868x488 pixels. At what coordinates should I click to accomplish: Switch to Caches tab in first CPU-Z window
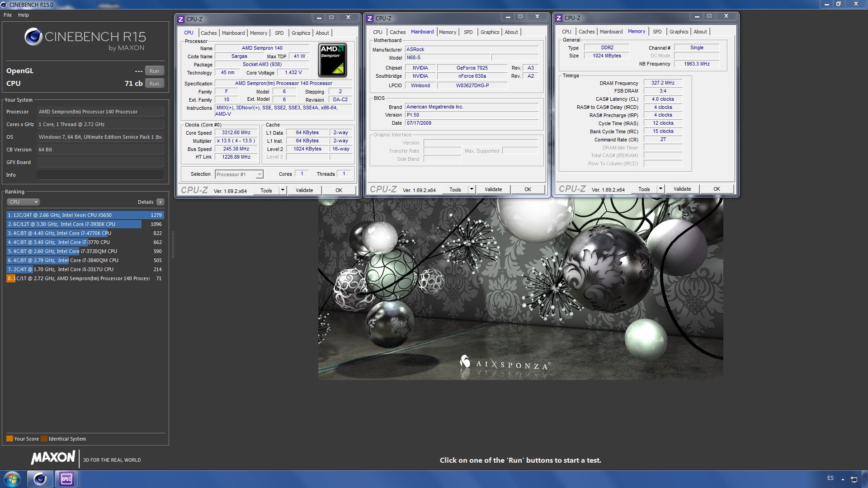[209, 33]
